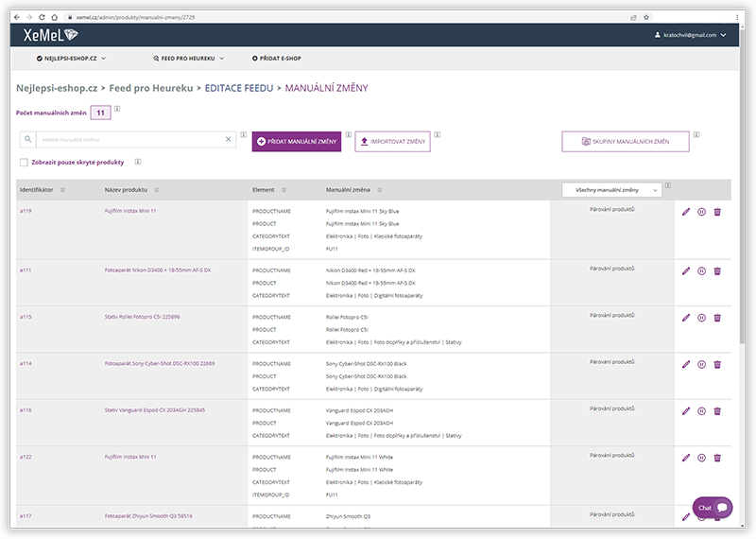Open info icon after SKUPINY MANUÁLNÍCH ZMĚN
The width and height of the screenshot is (756, 539).
click(696, 134)
